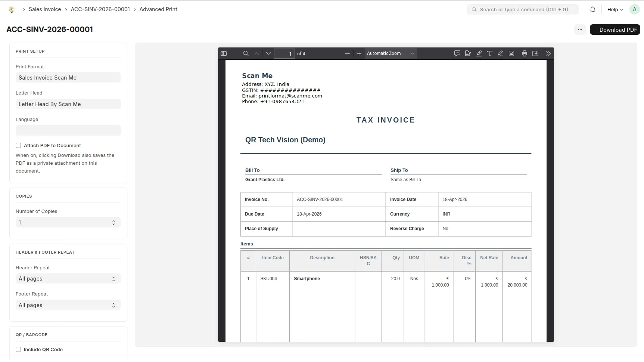Open the Header Repeat dropdown
The width and height of the screenshot is (644, 362).
(68, 279)
